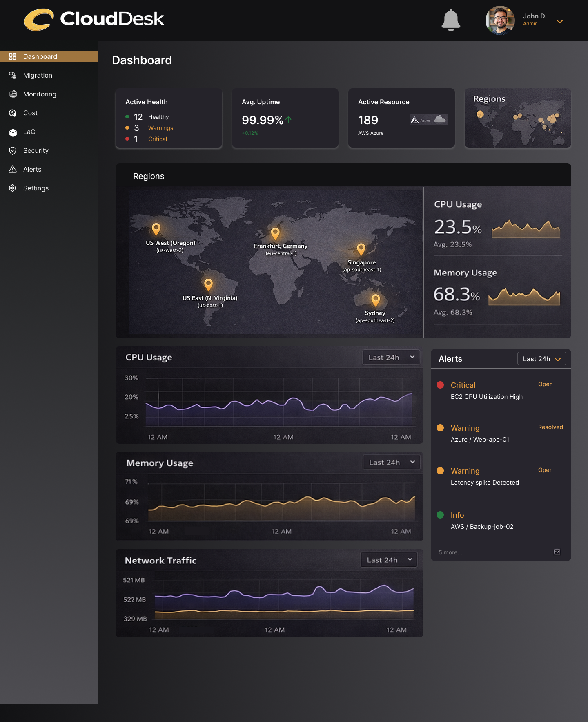Screen dimensions: 588x722
Task: Expand the John D. account dropdown
Action: [x=560, y=22]
